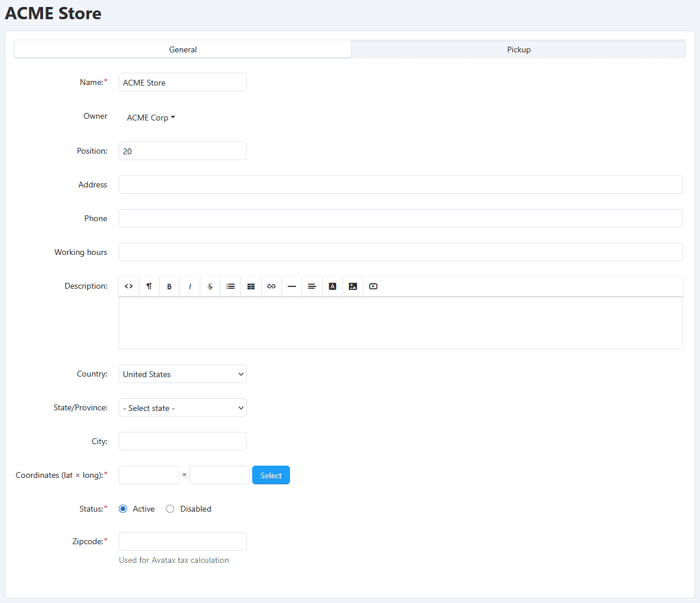
Task: Insert a table in Description editor
Action: [x=251, y=286]
